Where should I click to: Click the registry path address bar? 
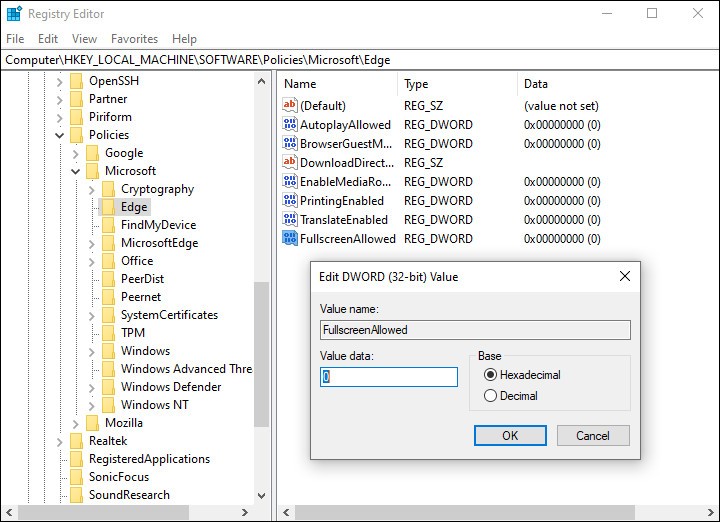(360, 60)
